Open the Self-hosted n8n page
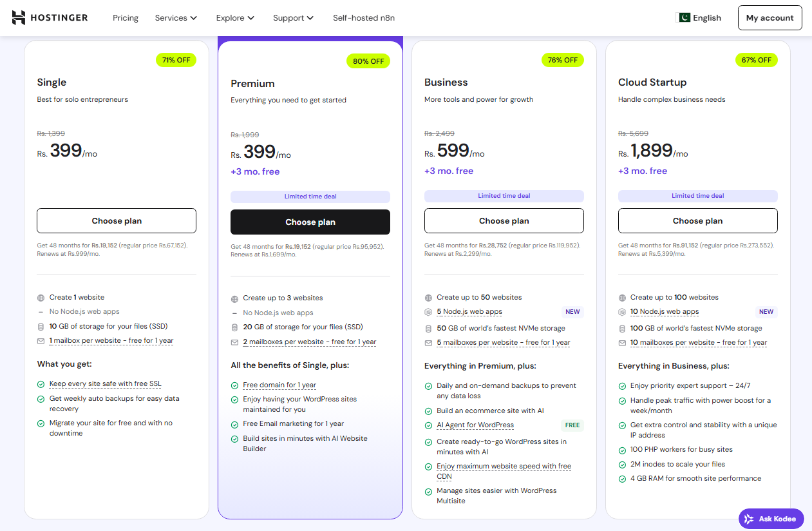Image resolution: width=812 pixels, height=531 pixels. pos(363,17)
